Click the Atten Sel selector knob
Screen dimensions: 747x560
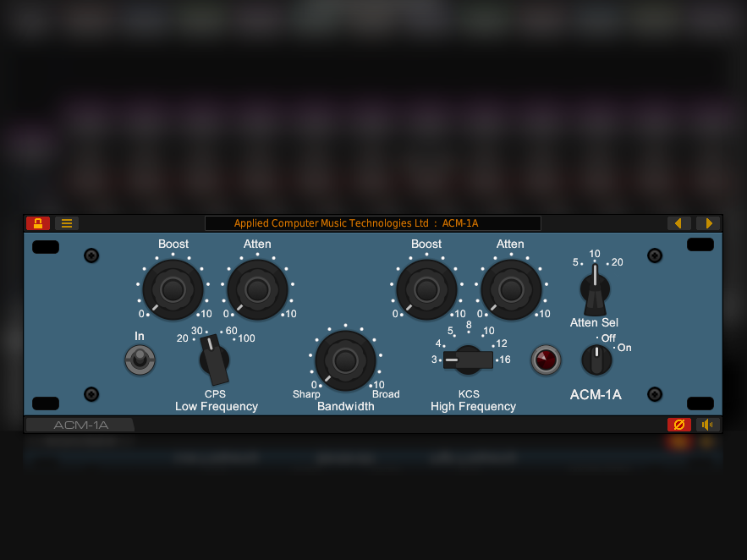(595, 289)
